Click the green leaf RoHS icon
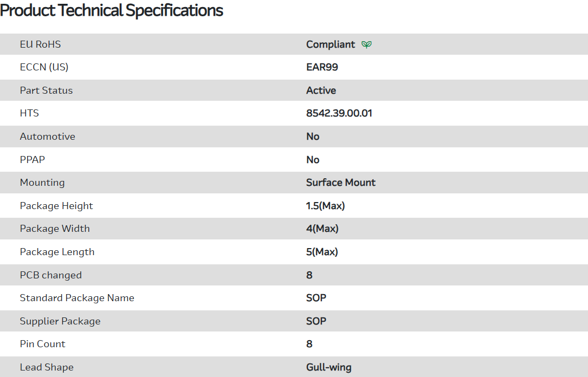Image resolution: width=588 pixels, height=377 pixels. [x=367, y=44]
